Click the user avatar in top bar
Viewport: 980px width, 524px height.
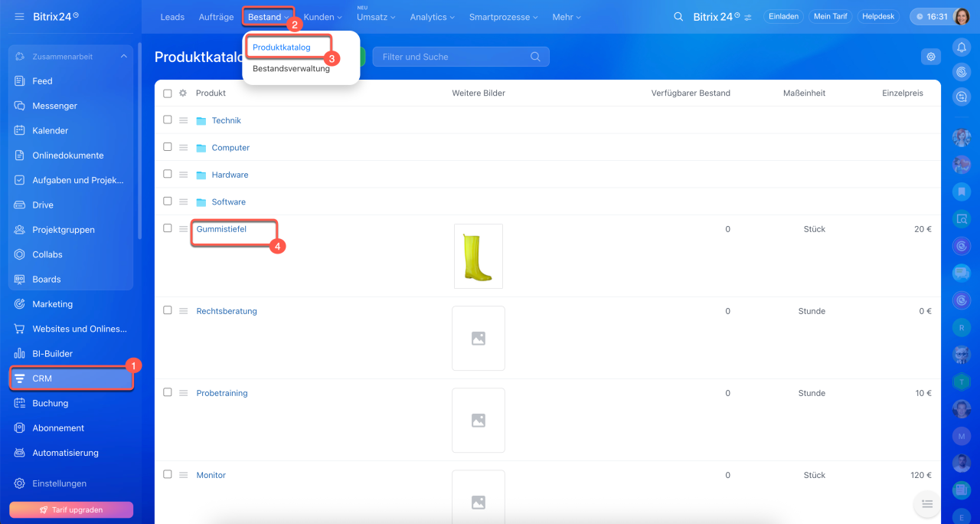pyautogui.click(x=962, y=16)
